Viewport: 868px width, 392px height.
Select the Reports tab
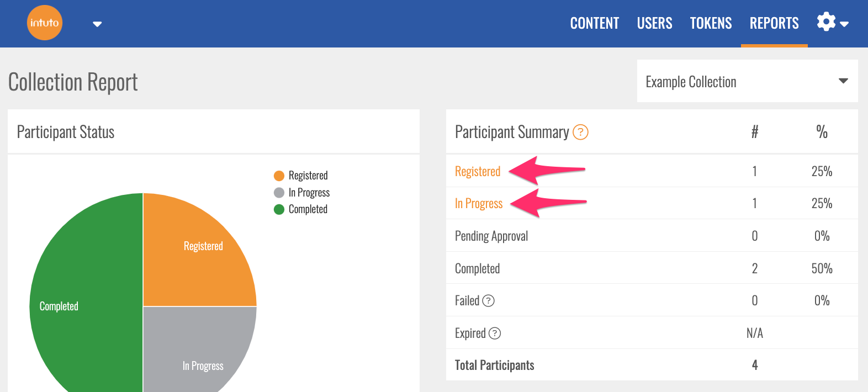(x=774, y=23)
